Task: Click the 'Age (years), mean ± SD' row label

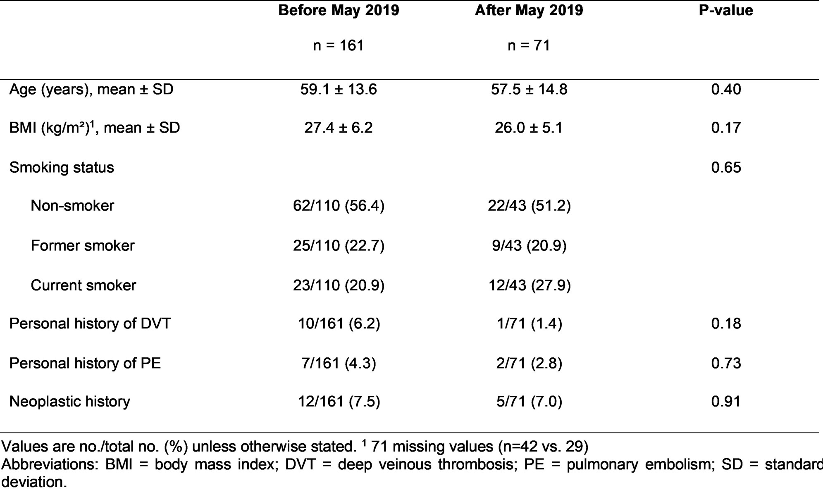Action: tap(91, 89)
